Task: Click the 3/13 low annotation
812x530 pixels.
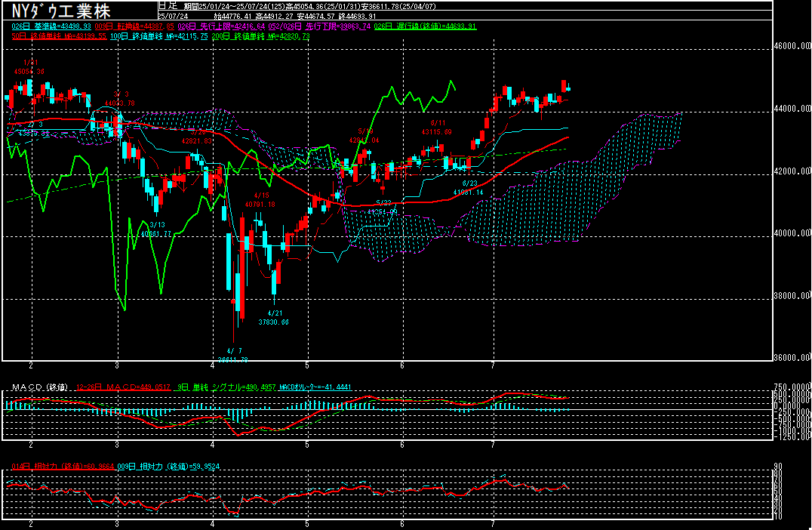Action: click(x=156, y=229)
